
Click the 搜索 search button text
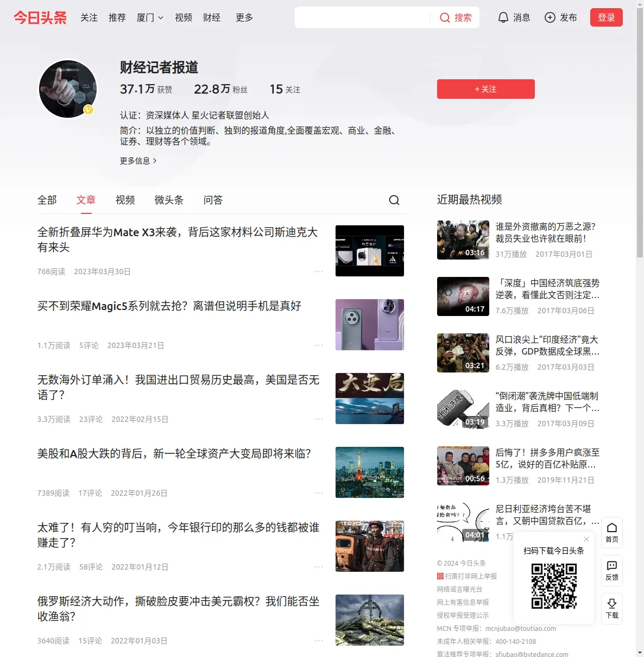click(463, 18)
